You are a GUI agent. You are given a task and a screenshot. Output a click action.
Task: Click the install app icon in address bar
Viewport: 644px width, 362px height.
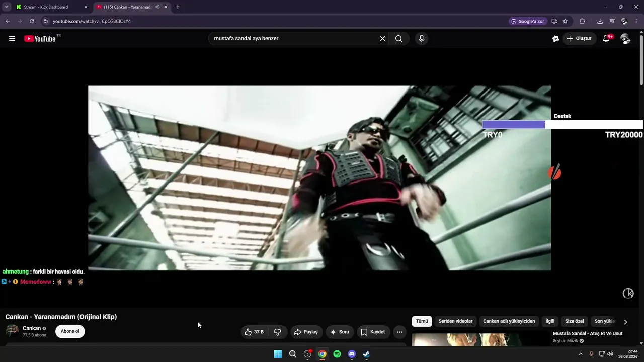pos(554,21)
